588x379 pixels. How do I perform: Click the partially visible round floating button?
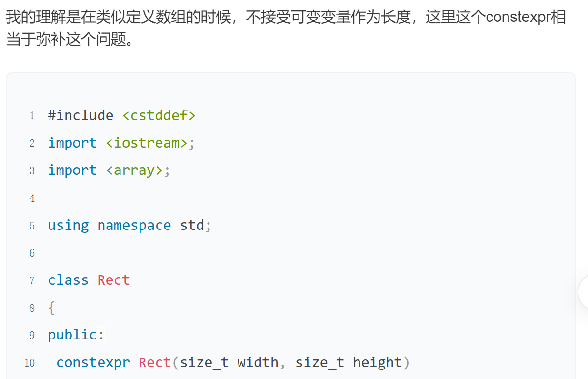click(583, 292)
